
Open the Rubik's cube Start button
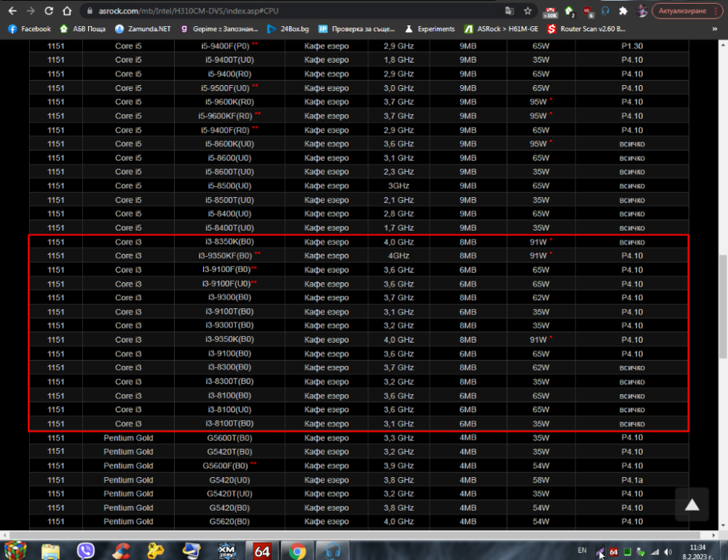16,551
